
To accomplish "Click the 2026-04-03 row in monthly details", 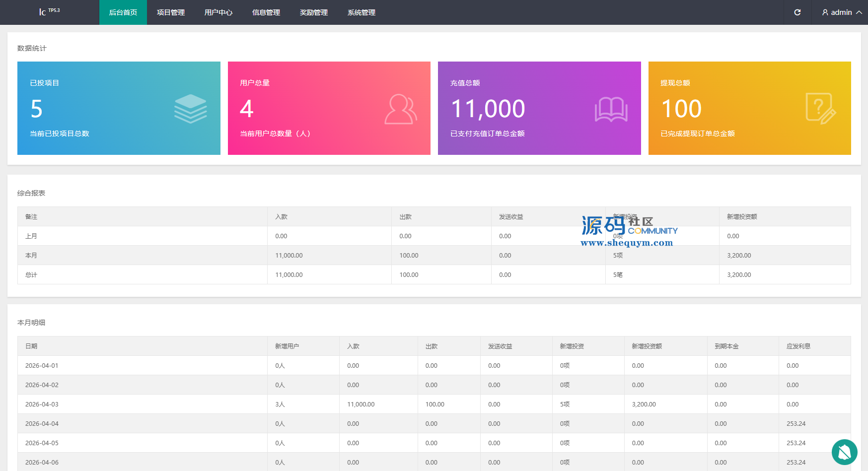I will (42, 404).
